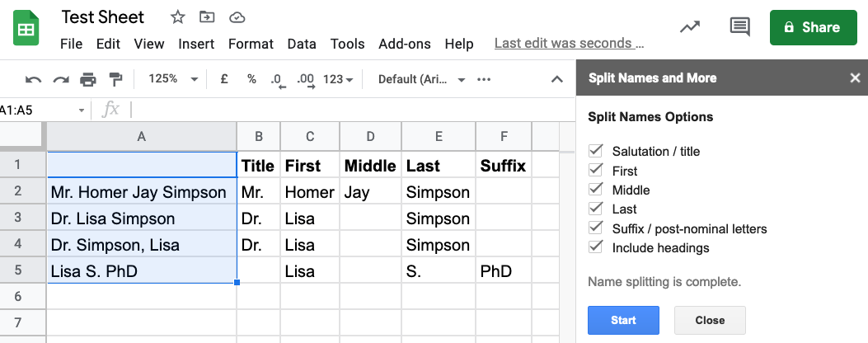Select the Homer cell

tap(310, 192)
